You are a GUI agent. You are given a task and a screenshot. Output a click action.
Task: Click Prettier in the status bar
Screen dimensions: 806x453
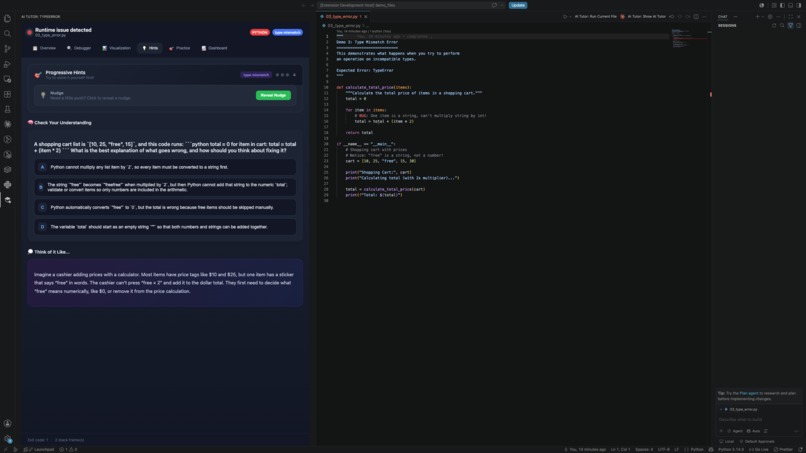click(x=783, y=449)
